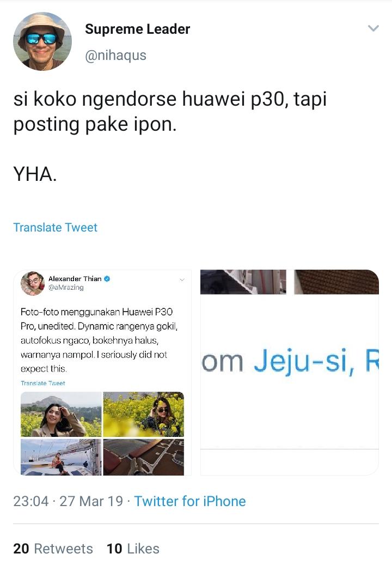Viewport: 392px width, 572px height.
Task: Open the tweet options chevron menu
Action: tap(373, 28)
